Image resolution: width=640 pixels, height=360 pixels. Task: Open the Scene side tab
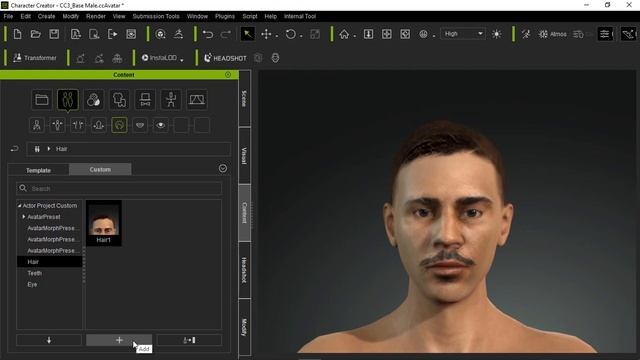pos(244,98)
